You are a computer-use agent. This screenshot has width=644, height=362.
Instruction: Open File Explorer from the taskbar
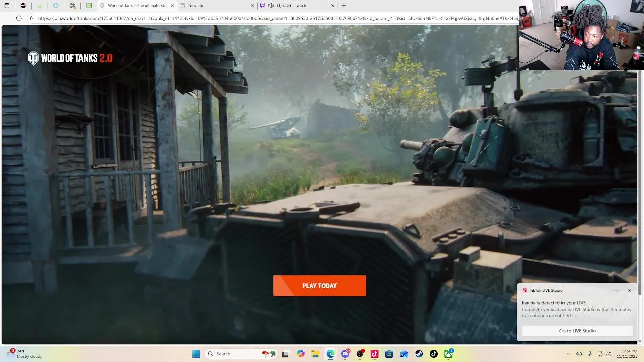tap(315, 354)
